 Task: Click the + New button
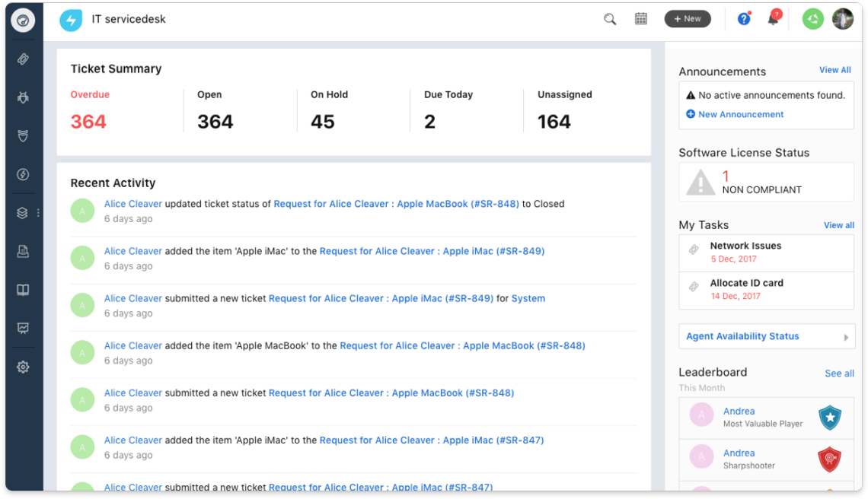point(688,19)
